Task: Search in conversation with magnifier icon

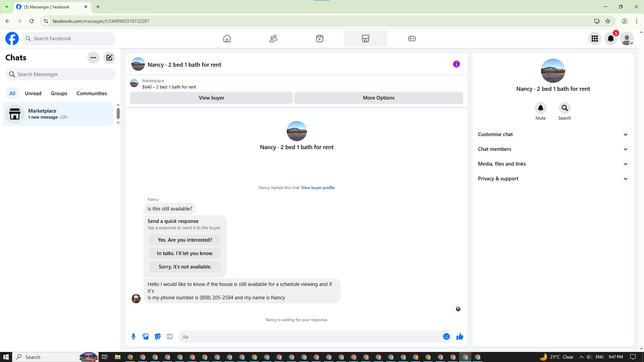Action: tap(565, 108)
